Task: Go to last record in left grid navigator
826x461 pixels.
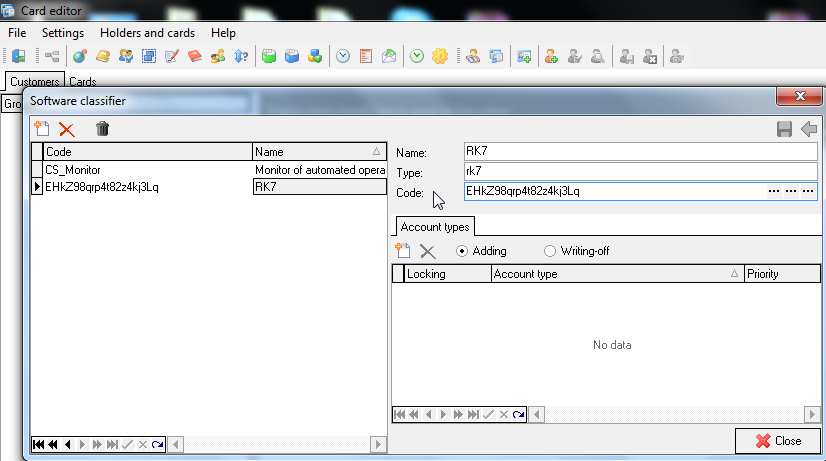Action: [112, 445]
